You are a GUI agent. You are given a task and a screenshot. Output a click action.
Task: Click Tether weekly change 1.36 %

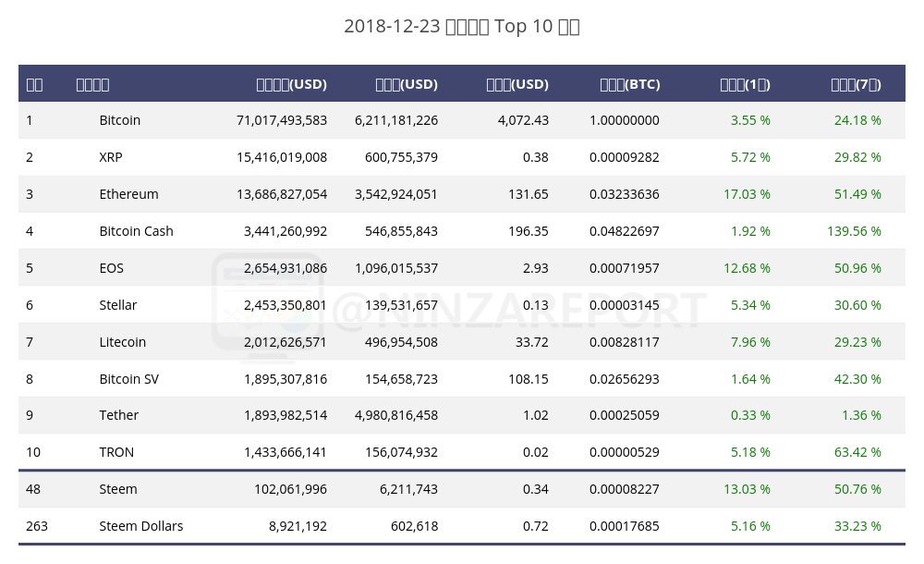[861, 415]
